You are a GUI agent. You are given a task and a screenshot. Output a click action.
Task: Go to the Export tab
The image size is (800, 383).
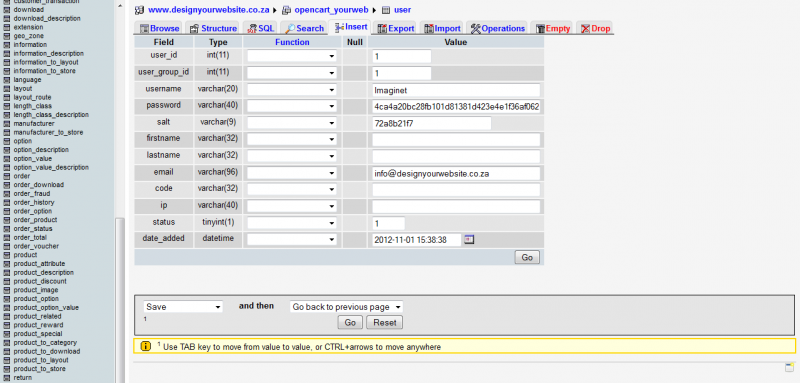395,28
